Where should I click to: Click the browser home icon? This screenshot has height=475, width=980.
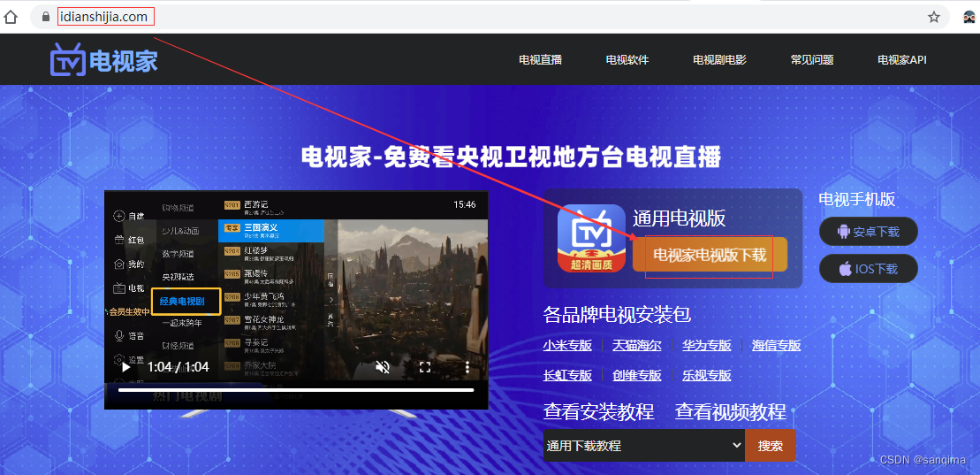11,17
